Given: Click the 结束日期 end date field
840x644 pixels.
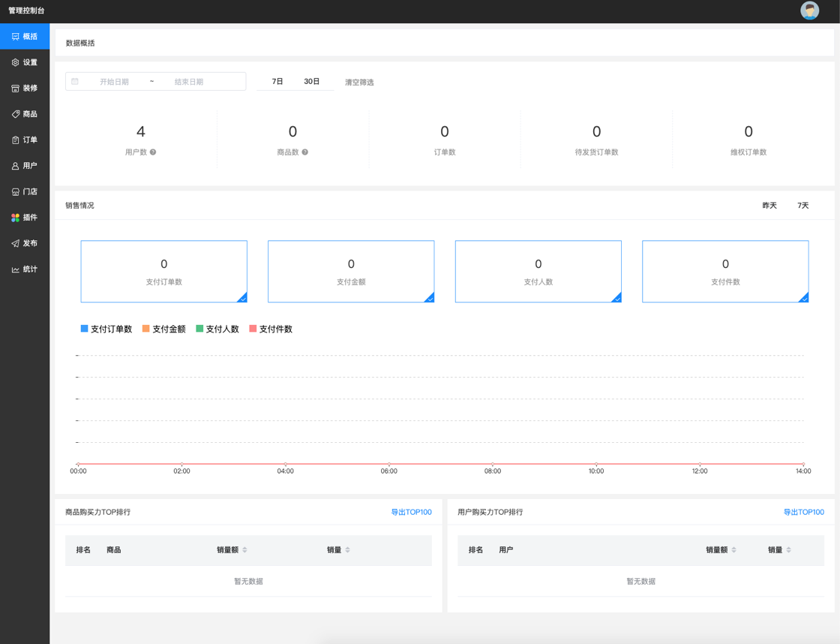Looking at the screenshot, I should coord(188,82).
